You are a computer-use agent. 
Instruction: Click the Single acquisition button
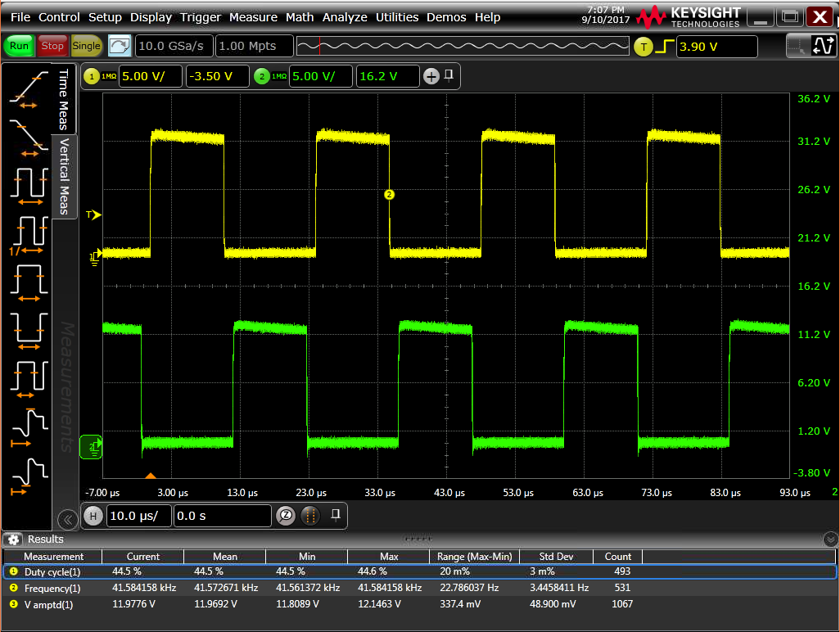[x=86, y=46]
